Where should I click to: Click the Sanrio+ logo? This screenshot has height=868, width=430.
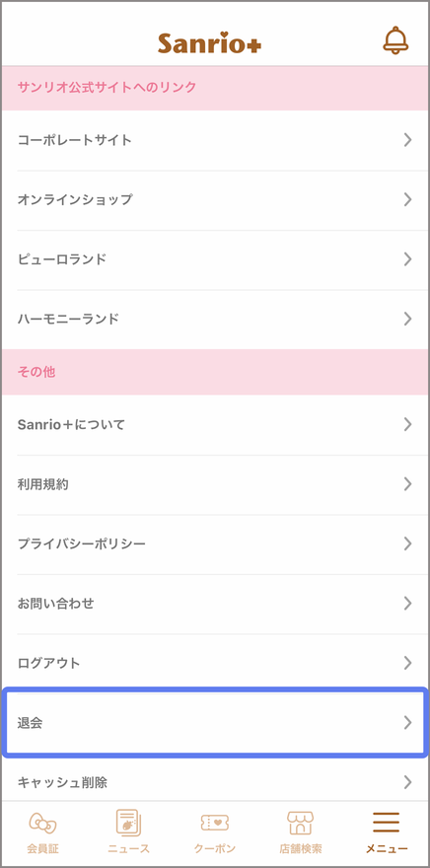point(210,43)
